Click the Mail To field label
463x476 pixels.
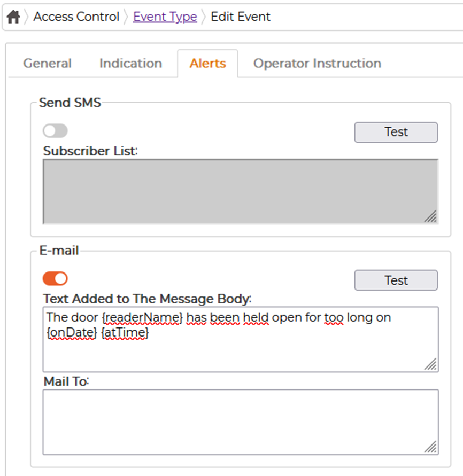tap(66, 381)
